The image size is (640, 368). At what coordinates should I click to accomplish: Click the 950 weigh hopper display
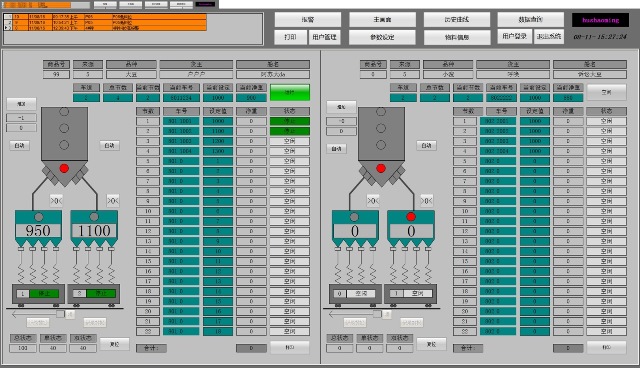click(38, 231)
